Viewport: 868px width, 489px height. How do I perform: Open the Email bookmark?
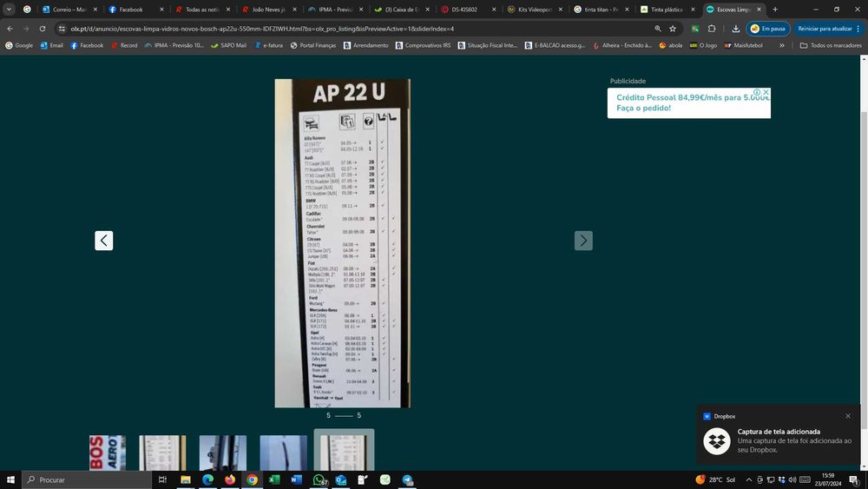pos(52,45)
